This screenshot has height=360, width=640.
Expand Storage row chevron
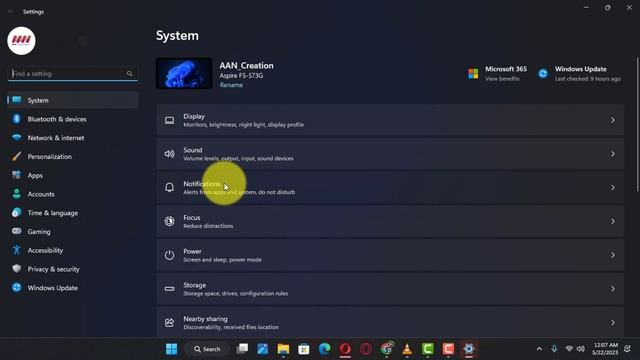613,289
